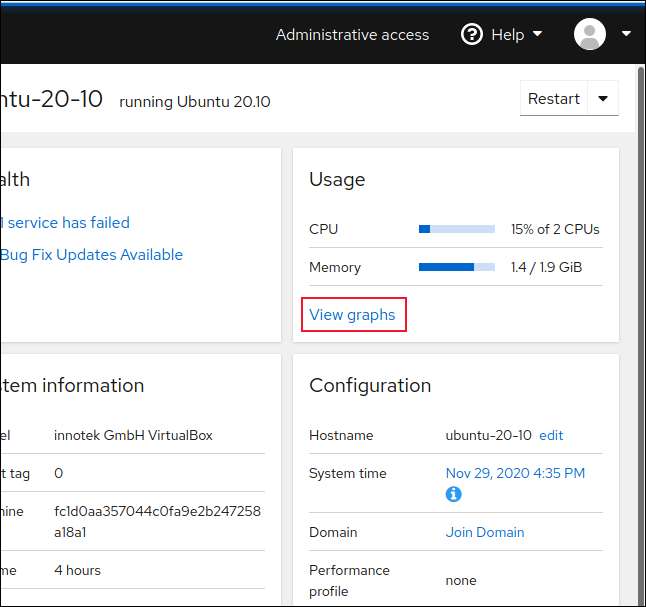Screen dimensions: 646x607
Task: Click the machine ID value text
Action: point(157,519)
